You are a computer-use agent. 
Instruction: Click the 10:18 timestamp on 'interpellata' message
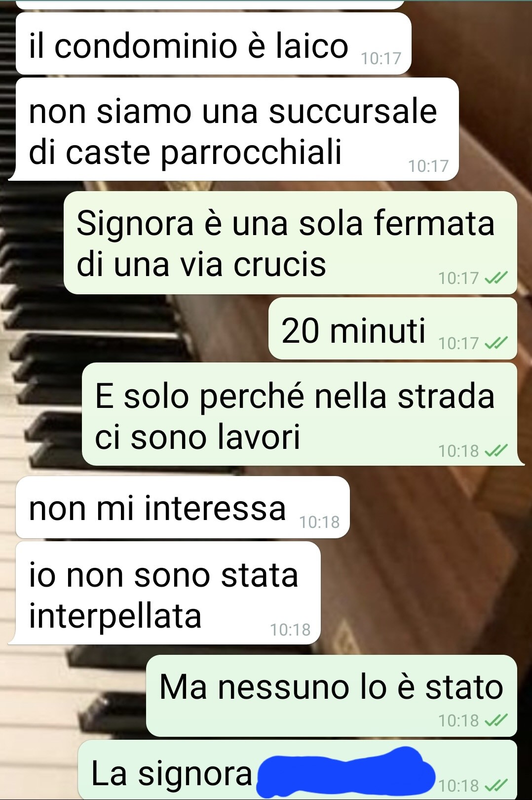coord(290,630)
